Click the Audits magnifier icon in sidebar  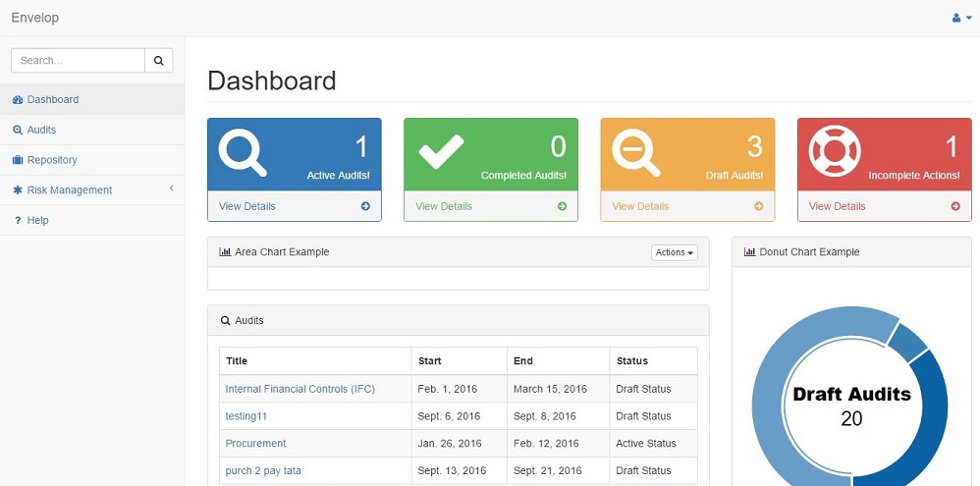pos(18,130)
